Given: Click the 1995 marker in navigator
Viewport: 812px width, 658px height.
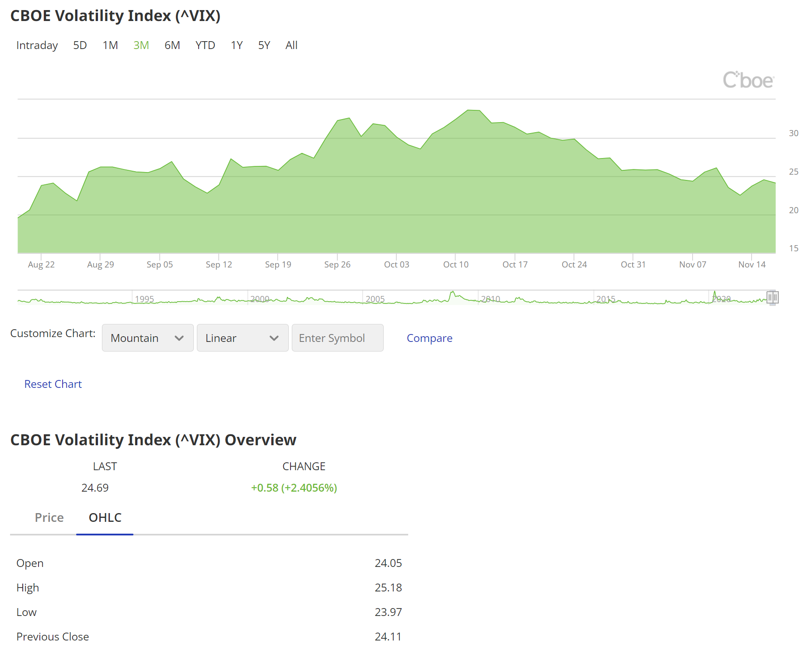Looking at the screenshot, I should [144, 299].
